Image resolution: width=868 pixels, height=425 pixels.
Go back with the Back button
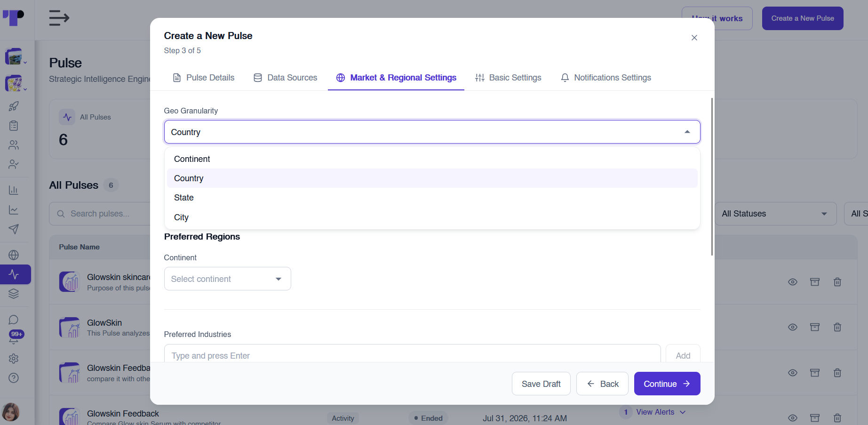pos(602,384)
